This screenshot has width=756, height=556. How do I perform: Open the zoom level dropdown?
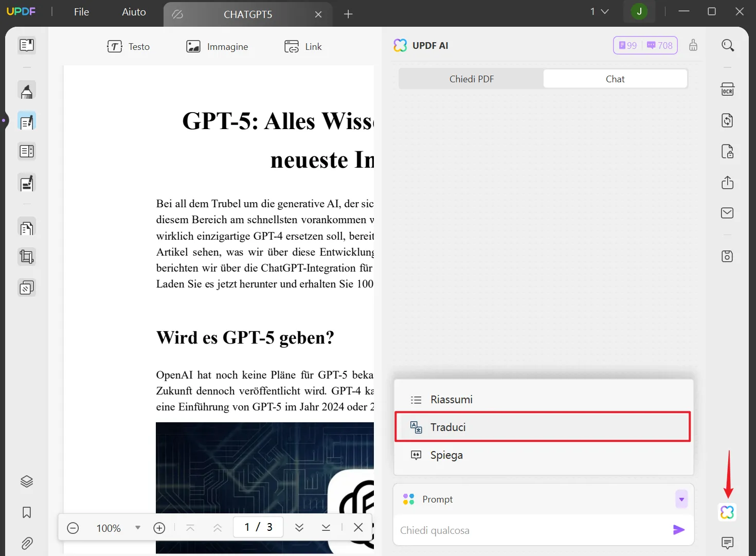[x=138, y=528]
